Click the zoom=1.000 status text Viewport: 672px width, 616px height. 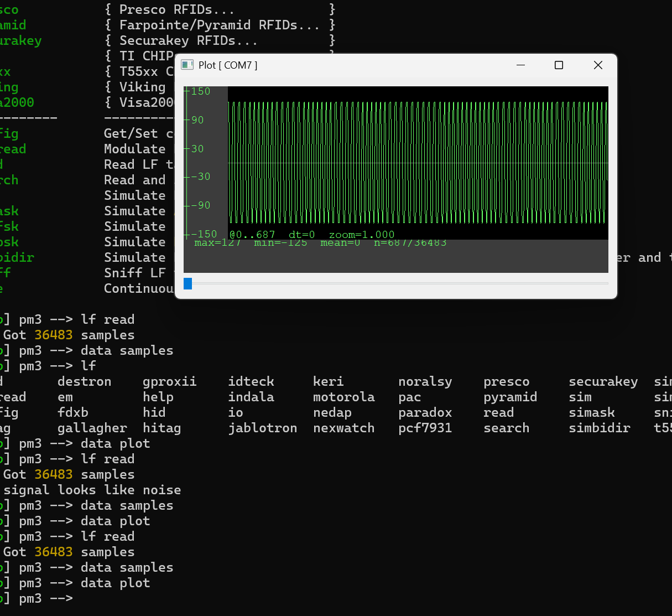[x=362, y=234]
